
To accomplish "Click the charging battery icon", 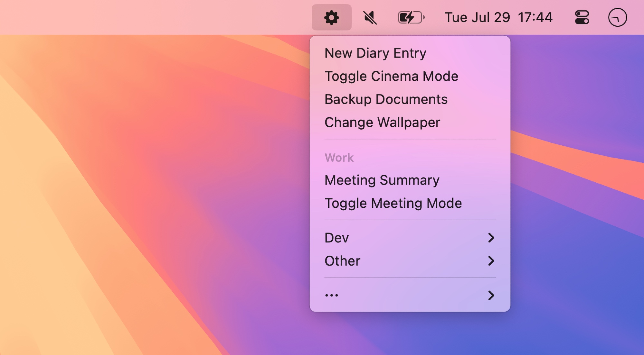I will click(x=411, y=17).
